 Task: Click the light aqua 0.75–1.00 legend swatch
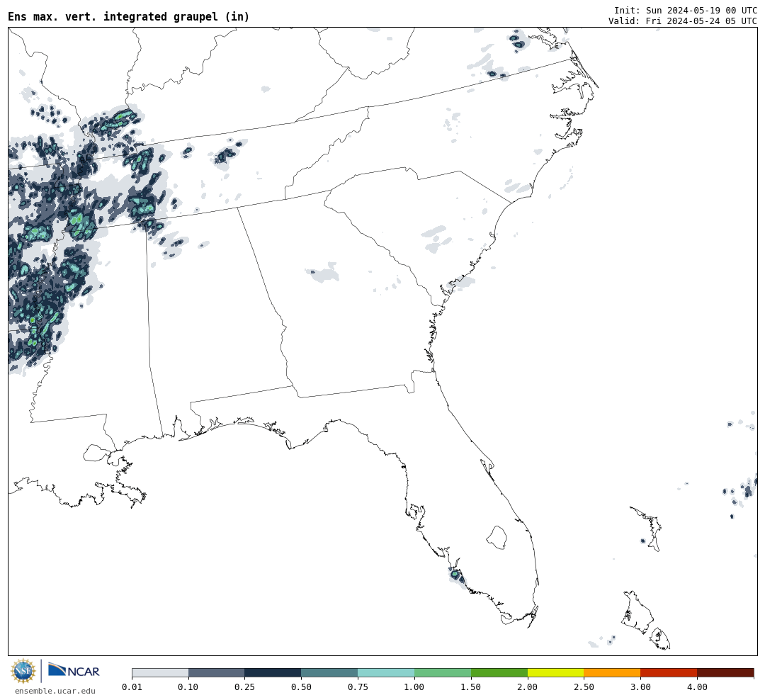[387, 672]
